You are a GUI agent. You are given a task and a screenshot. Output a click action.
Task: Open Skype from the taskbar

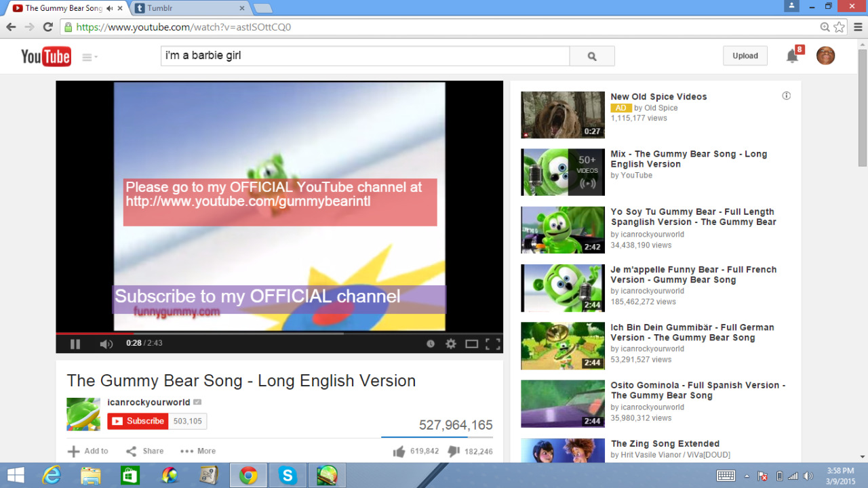pyautogui.click(x=288, y=476)
